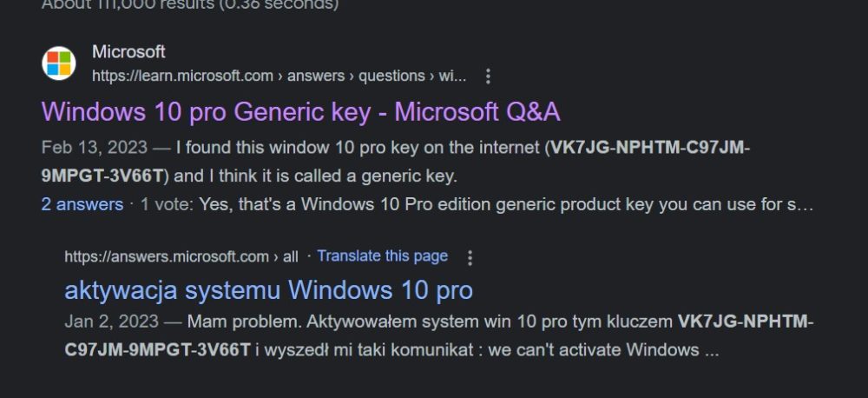Click the Microsoft logo favicon
Screen dimensions: 868x398
pos(59,63)
